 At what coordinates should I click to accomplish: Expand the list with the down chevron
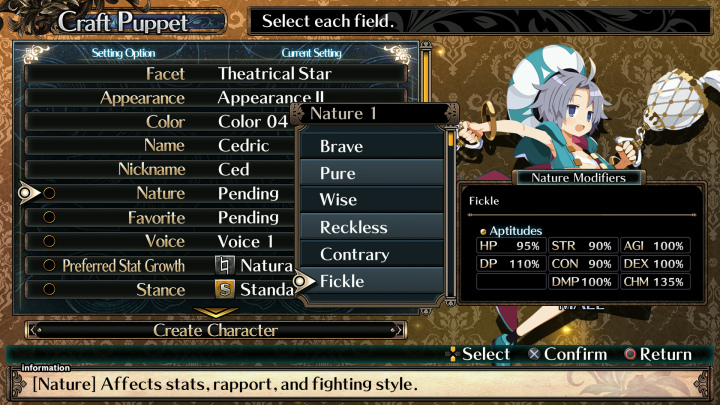[x=215, y=313]
